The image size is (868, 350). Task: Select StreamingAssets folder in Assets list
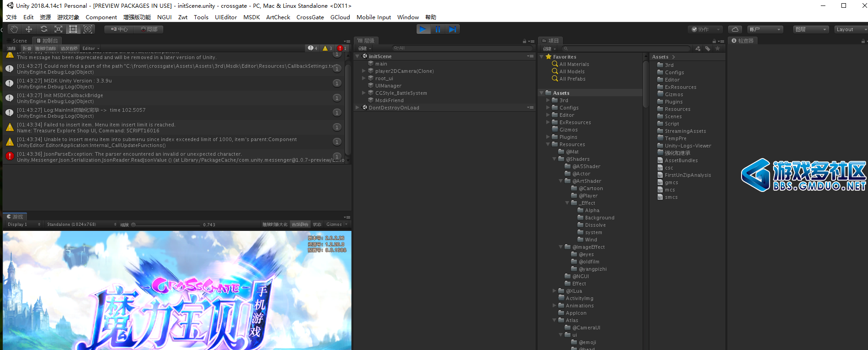[685, 131]
